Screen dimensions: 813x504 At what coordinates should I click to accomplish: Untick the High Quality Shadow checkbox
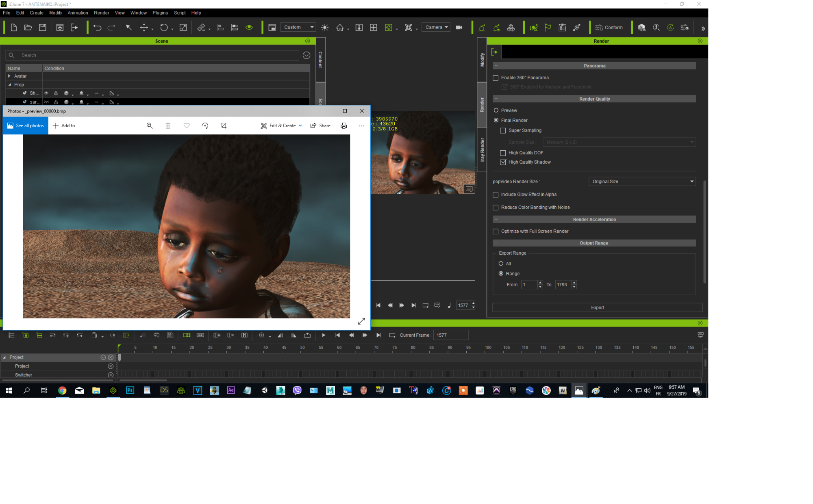tap(503, 162)
